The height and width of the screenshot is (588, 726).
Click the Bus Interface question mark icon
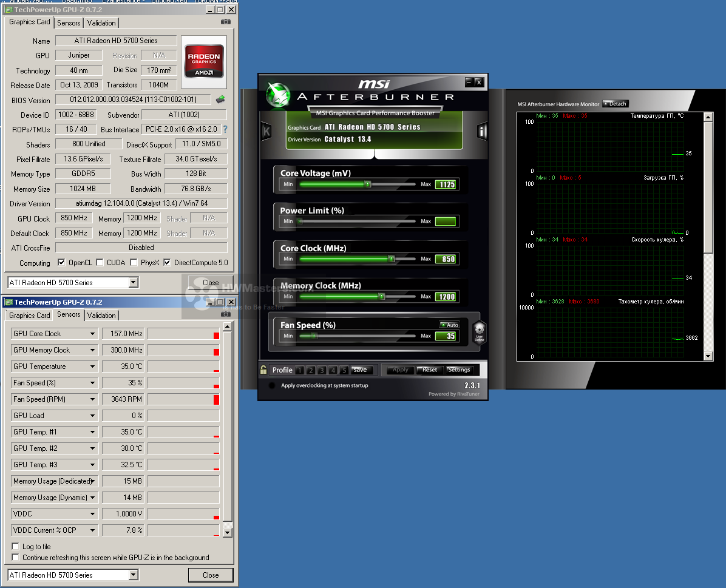[225, 129]
